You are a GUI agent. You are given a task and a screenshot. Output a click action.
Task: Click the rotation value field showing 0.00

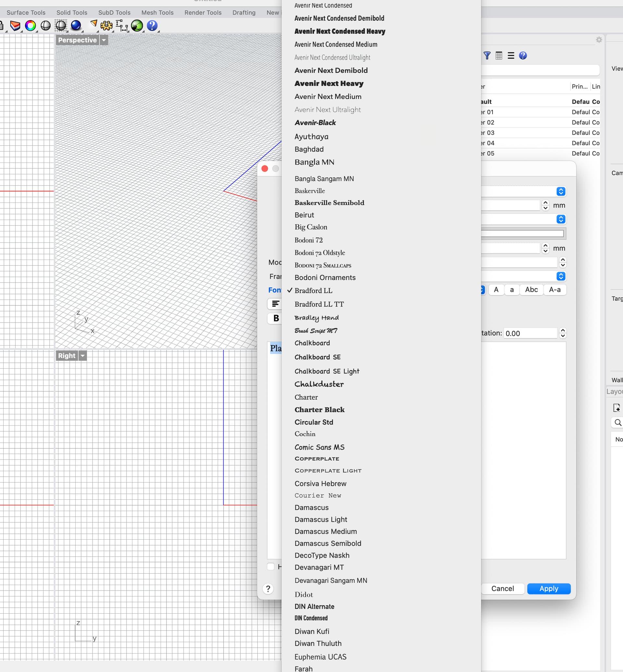(530, 333)
